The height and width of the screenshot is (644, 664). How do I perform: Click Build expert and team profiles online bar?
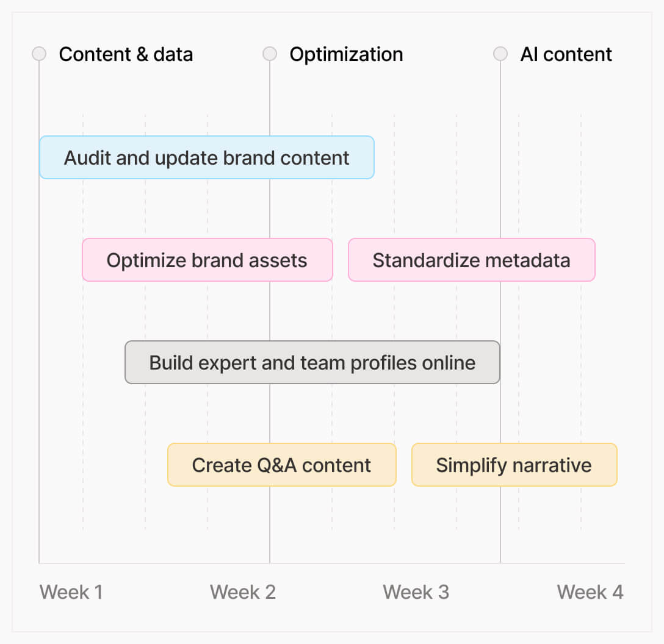coord(312,363)
